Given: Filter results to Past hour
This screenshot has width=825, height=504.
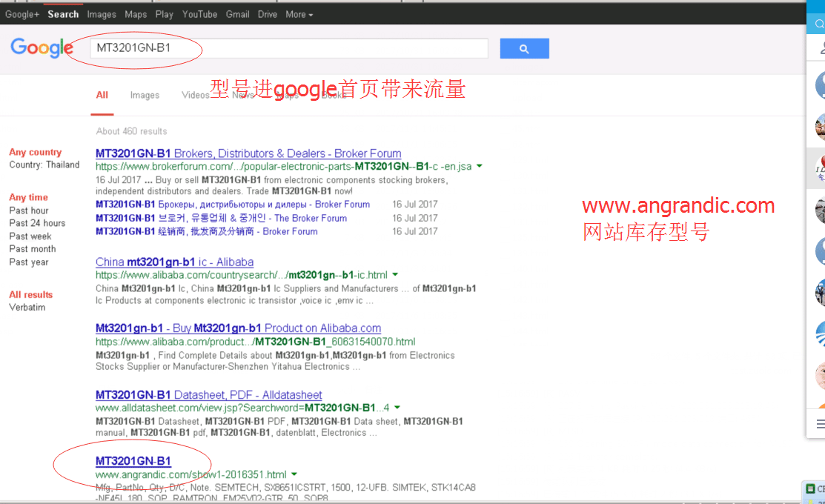Looking at the screenshot, I should pyautogui.click(x=28, y=210).
